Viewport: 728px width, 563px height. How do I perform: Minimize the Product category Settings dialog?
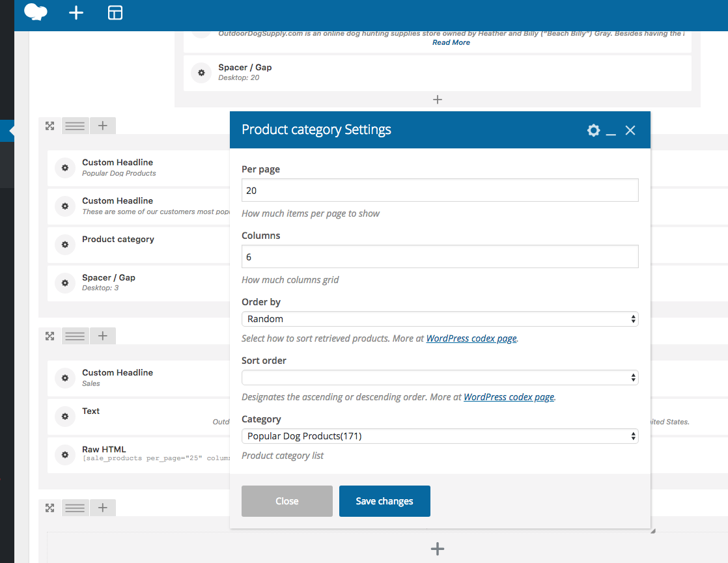coord(611,131)
